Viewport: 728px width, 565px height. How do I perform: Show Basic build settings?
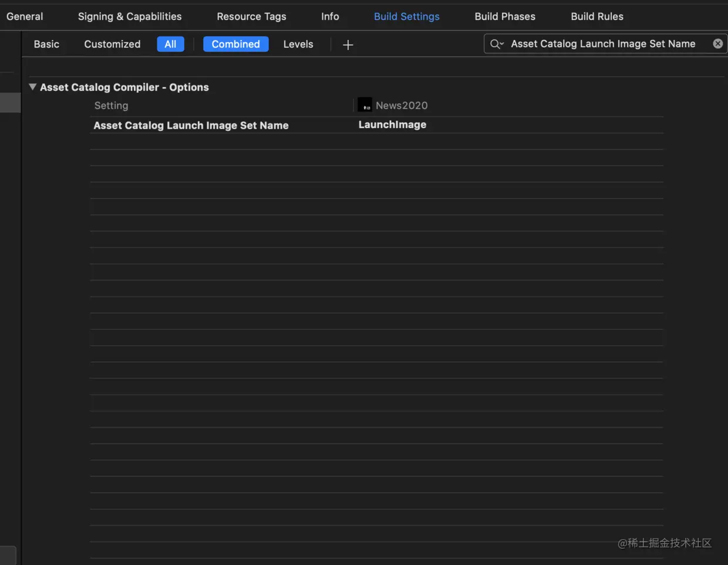[x=46, y=44]
